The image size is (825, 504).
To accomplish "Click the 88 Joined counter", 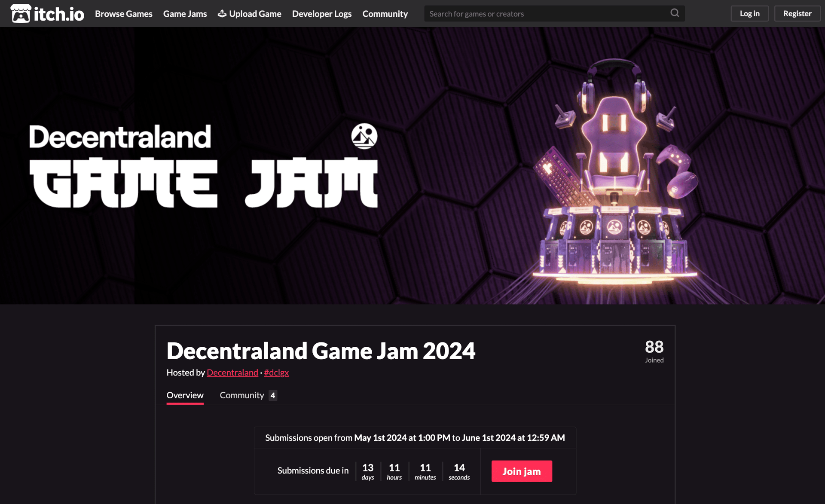I will [654, 351].
